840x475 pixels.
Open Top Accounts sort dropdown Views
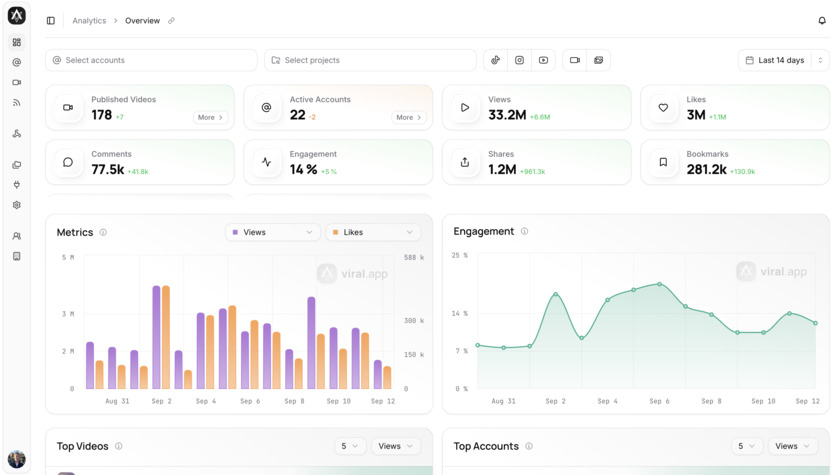click(x=793, y=446)
